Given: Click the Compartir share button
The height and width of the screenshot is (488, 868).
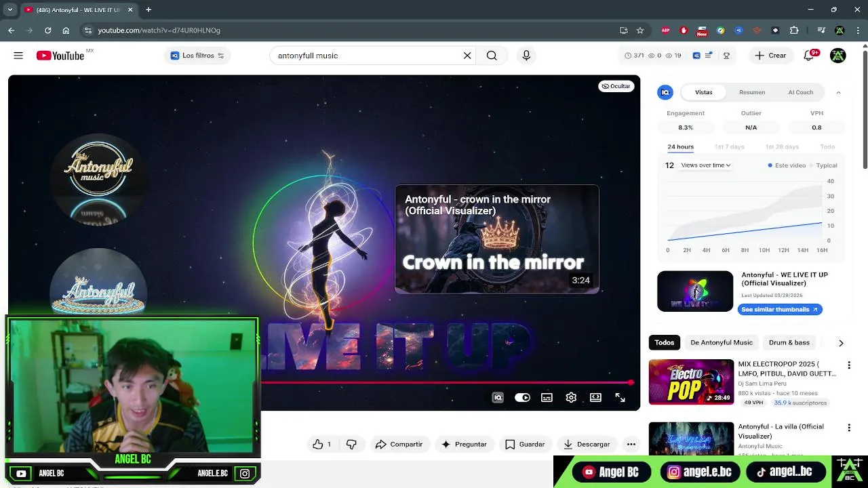Looking at the screenshot, I should click(x=399, y=444).
